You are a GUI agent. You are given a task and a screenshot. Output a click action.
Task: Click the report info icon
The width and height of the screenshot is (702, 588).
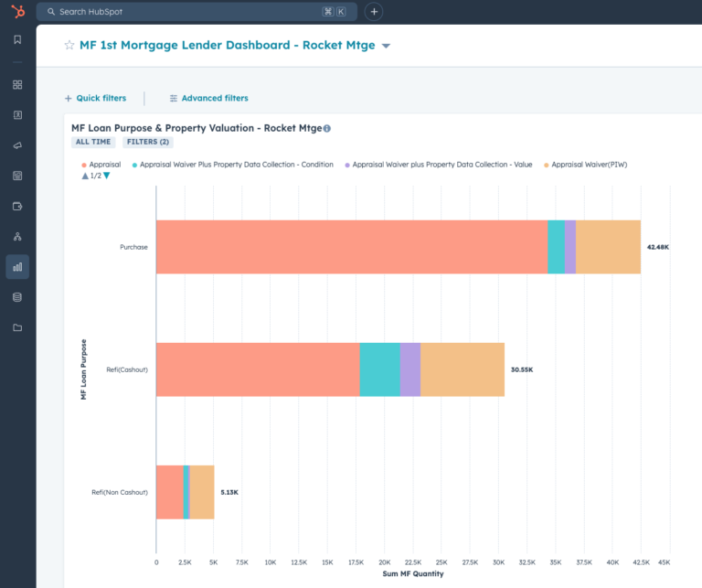[327, 129]
